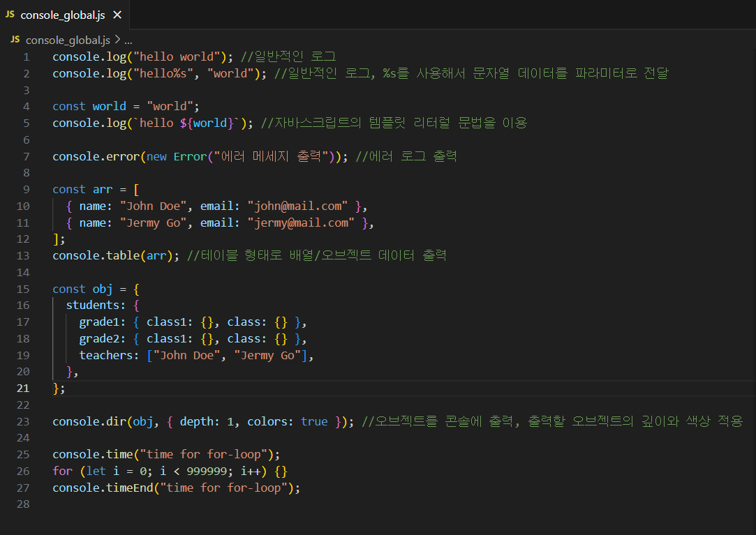Click the "John Doe" name string on line 10
The height and width of the screenshot is (535, 756).
[x=154, y=206]
